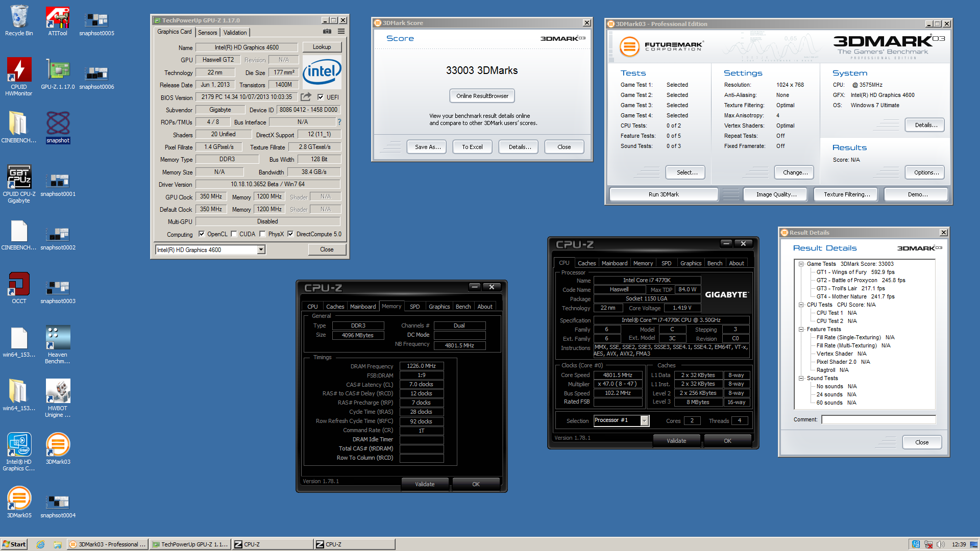Open the CINEBENCH folder icon on desktop
This screenshot has width=980, height=551.
click(x=19, y=128)
